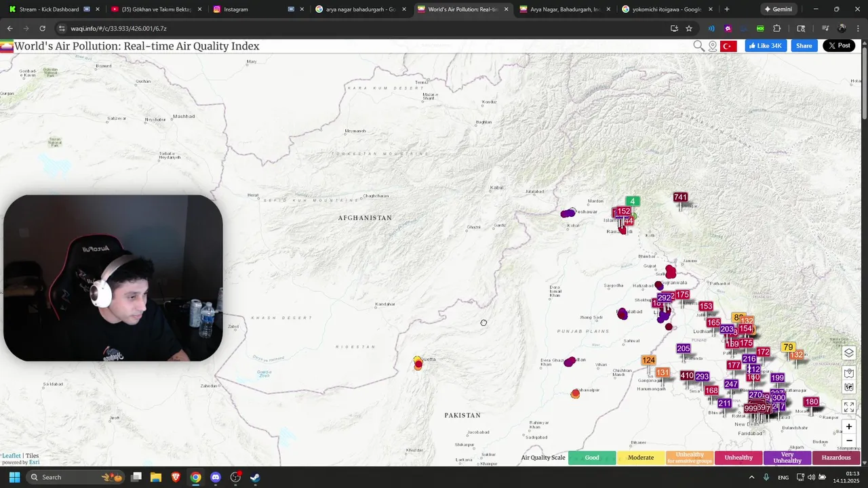
Task: Select the 741 air quality marker
Action: [680, 197]
